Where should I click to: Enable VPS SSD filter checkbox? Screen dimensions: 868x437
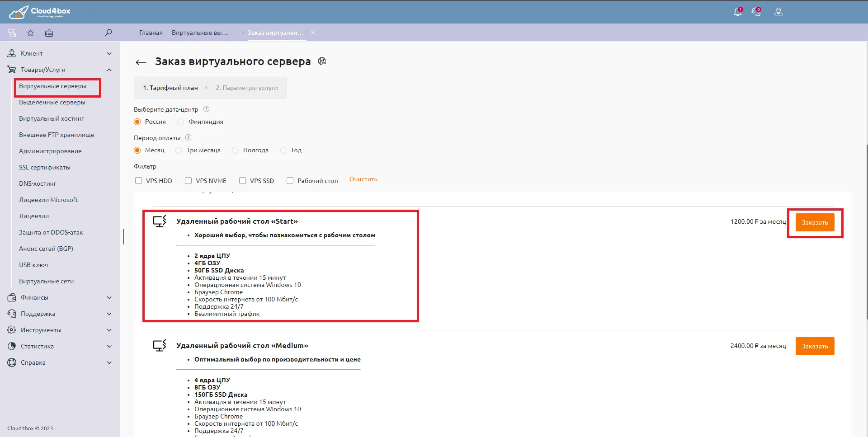[243, 181]
